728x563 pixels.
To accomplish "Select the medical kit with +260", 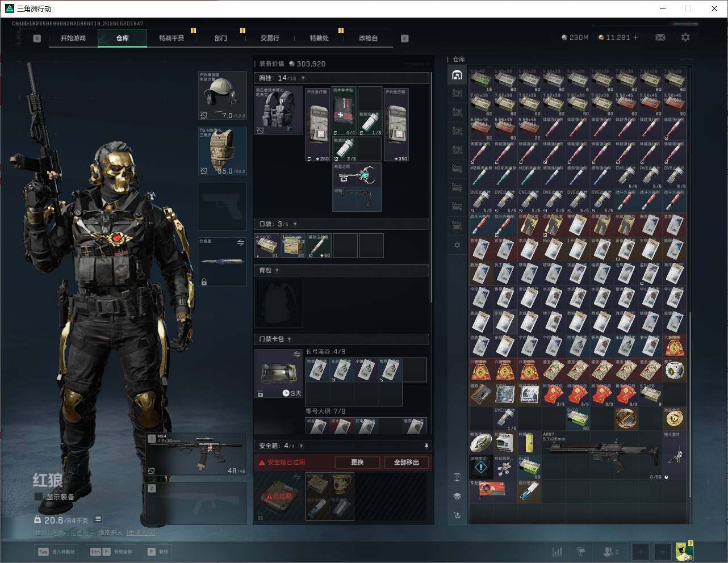I will [x=318, y=124].
